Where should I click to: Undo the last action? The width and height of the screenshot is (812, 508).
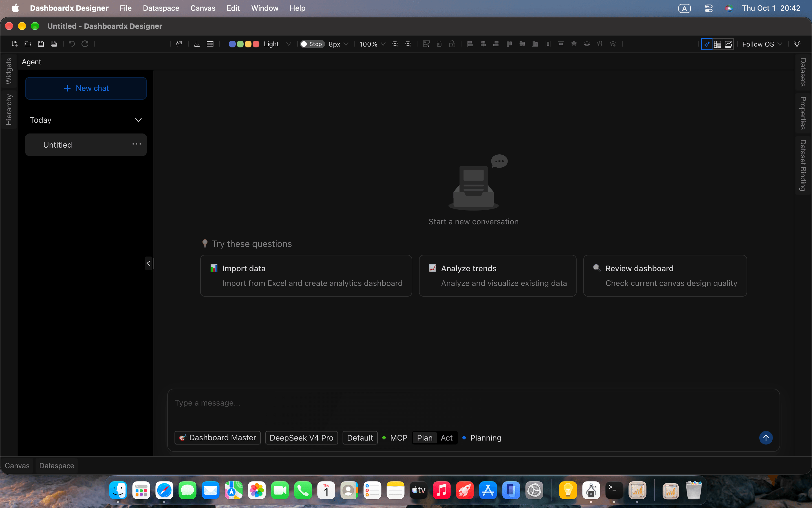pyautogui.click(x=72, y=44)
